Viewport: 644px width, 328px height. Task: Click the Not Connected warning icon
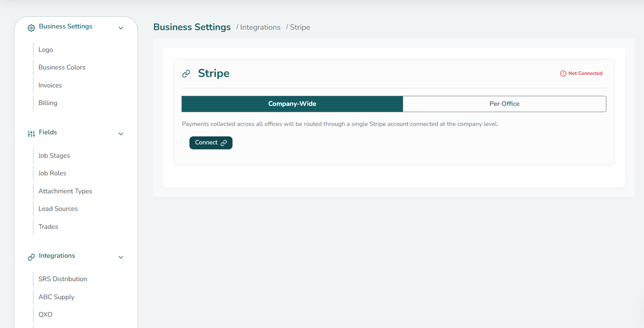pos(563,74)
